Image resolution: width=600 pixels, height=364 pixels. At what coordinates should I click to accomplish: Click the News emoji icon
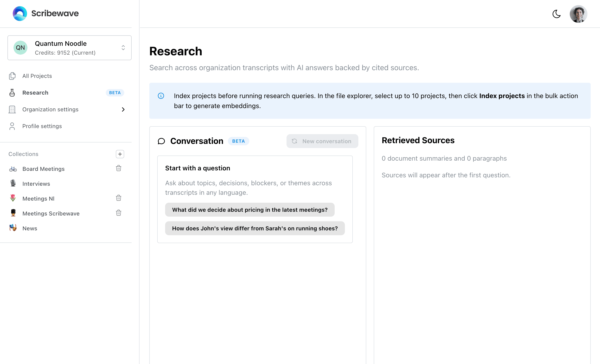(x=13, y=228)
